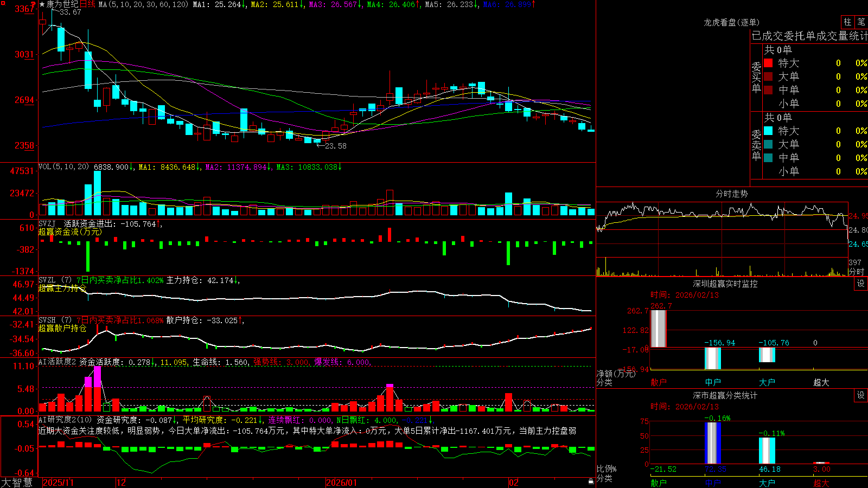This screenshot has width=868, height=488.
Task: Click the 日线 period label
Action: (87, 4)
